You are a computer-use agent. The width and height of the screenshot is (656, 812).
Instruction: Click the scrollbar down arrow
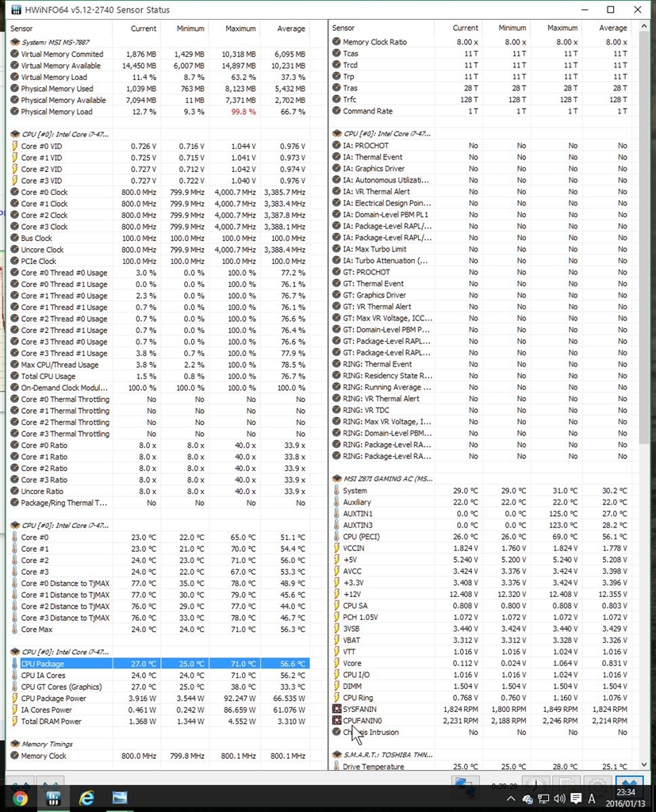pos(644,764)
